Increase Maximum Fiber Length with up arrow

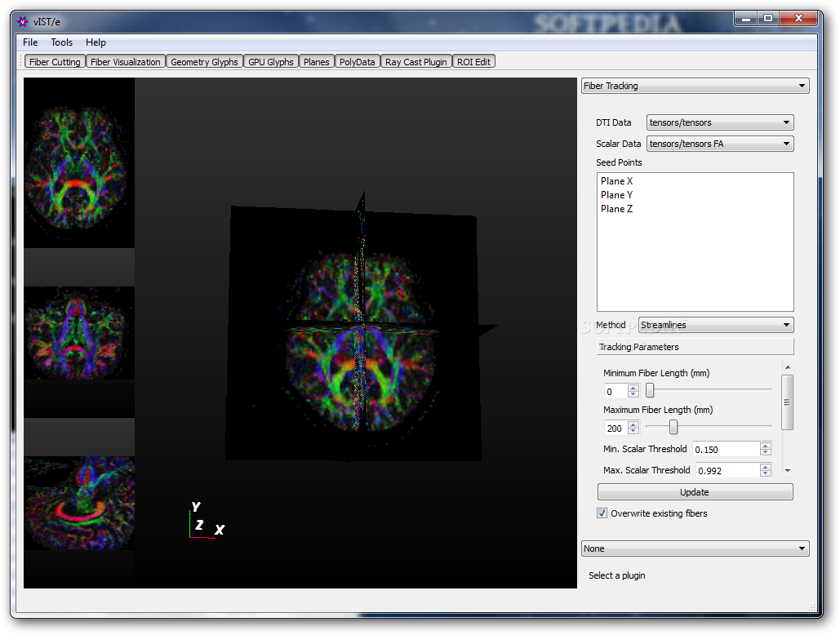click(x=633, y=424)
